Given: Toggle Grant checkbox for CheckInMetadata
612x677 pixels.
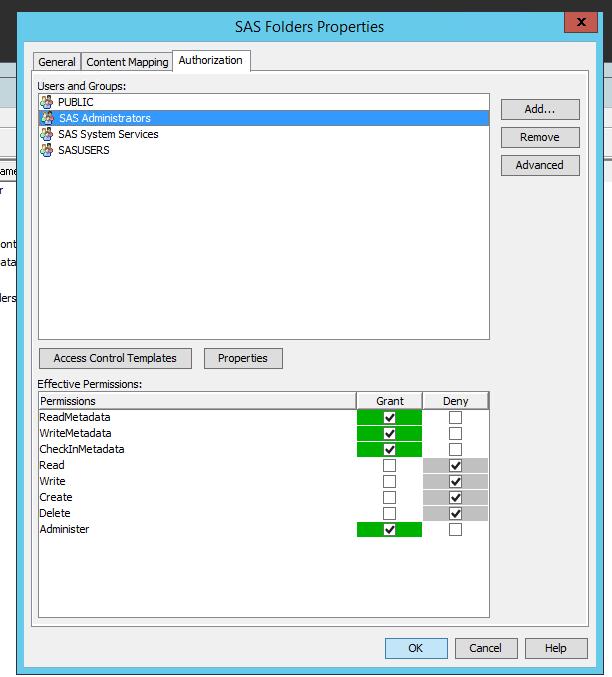Looking at the screenshot, I should coord(390,449).
